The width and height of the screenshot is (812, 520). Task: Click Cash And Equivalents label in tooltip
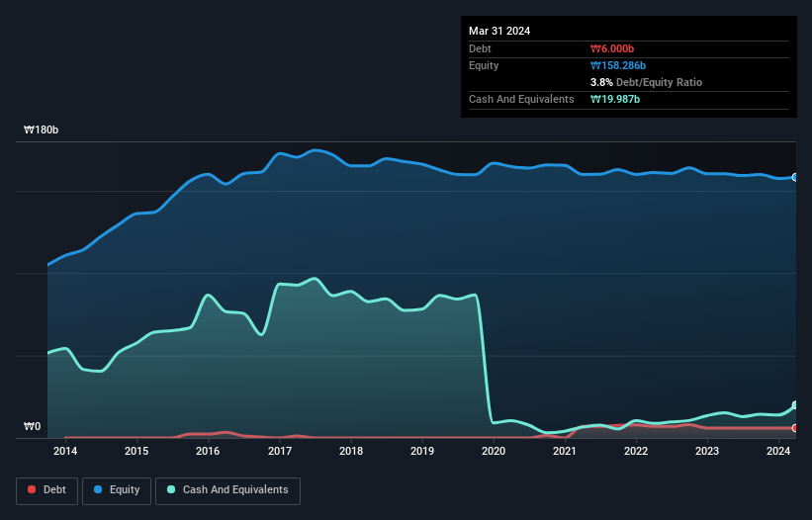[521, 99]
